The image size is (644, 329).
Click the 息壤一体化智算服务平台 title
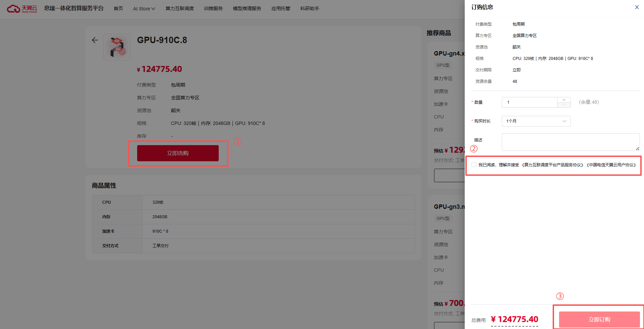click(x=74, y=8)
